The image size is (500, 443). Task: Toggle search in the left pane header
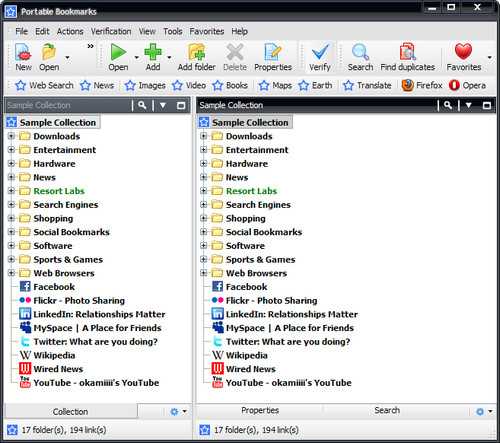pyautogui.click(x=142, y=105)
